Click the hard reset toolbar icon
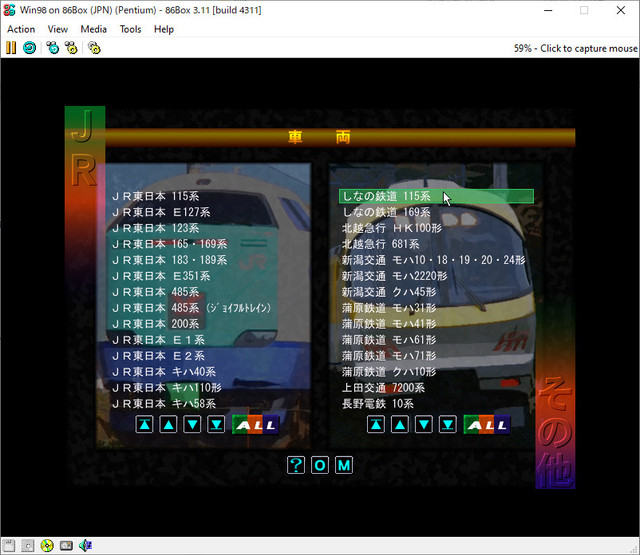The image size is (640, 555). coord(29,48)
